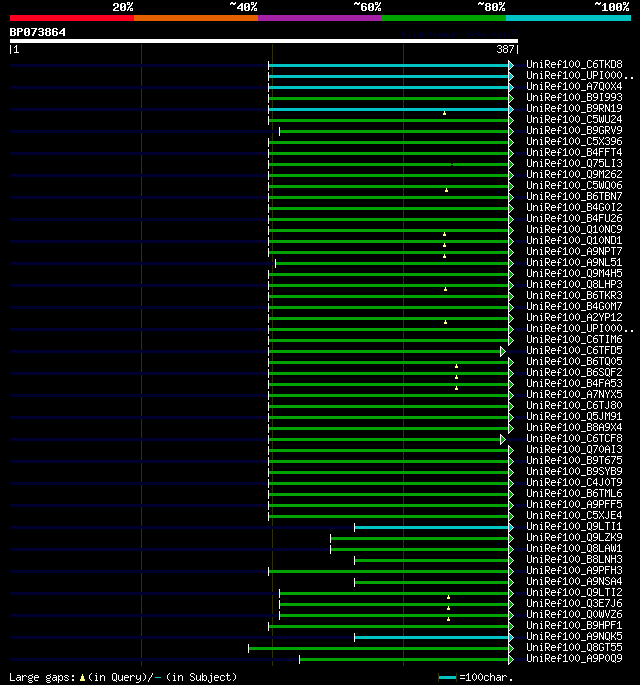Viewport: 640px width, 685px height.
Task: Select the UniRef100_C5WQ06 label
Action: pos(574,185)
